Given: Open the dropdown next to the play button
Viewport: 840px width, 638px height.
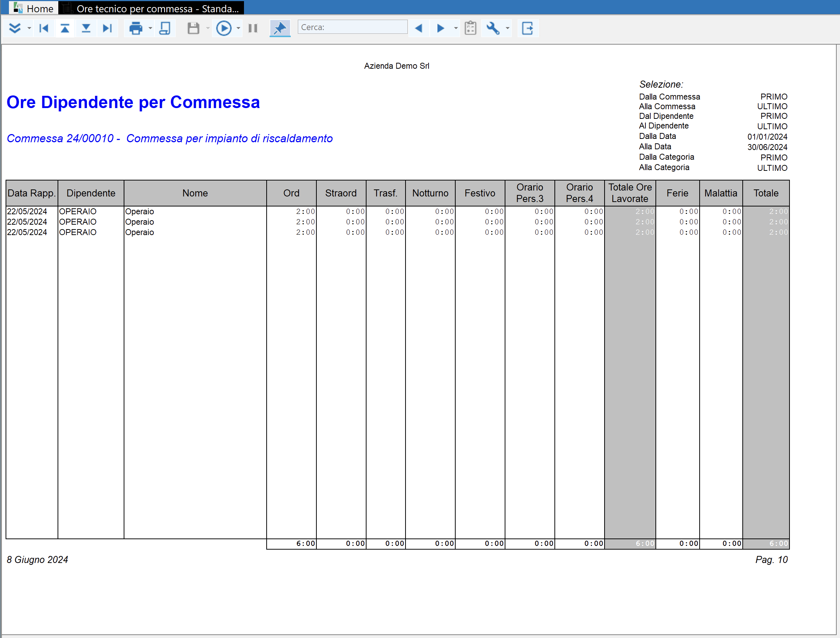Looking at the screenshot, I should [238, 28].
